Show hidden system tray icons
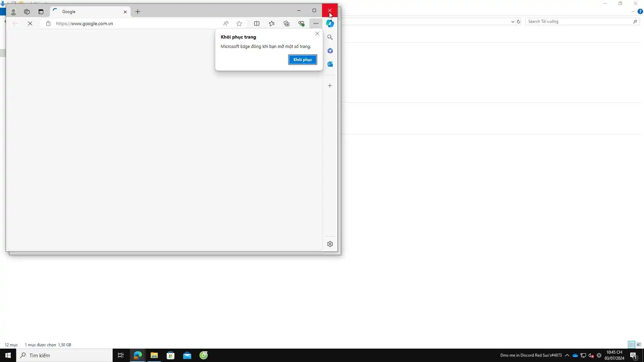Image resolution: width=644 pixels, height=362 pixels. click(x=567, y=355)
